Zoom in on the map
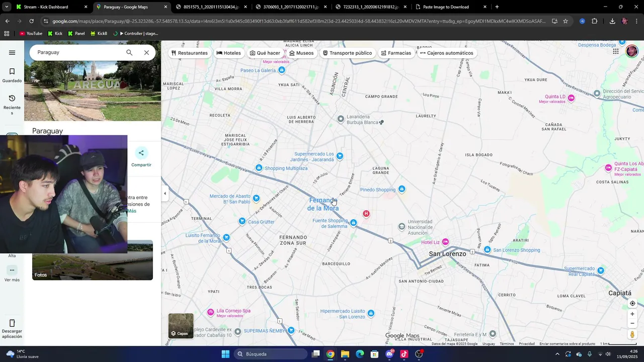This screenshot has width=644, height=362. (632, 314)
